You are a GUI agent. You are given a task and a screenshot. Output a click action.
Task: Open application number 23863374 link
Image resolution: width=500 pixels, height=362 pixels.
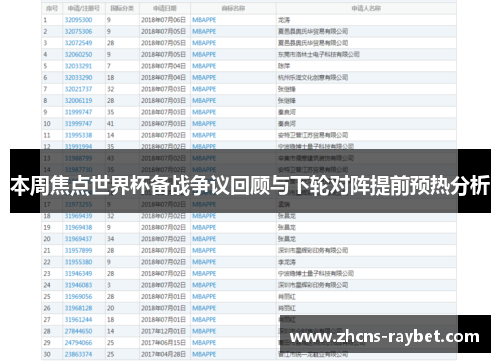[x=78, y=354]
